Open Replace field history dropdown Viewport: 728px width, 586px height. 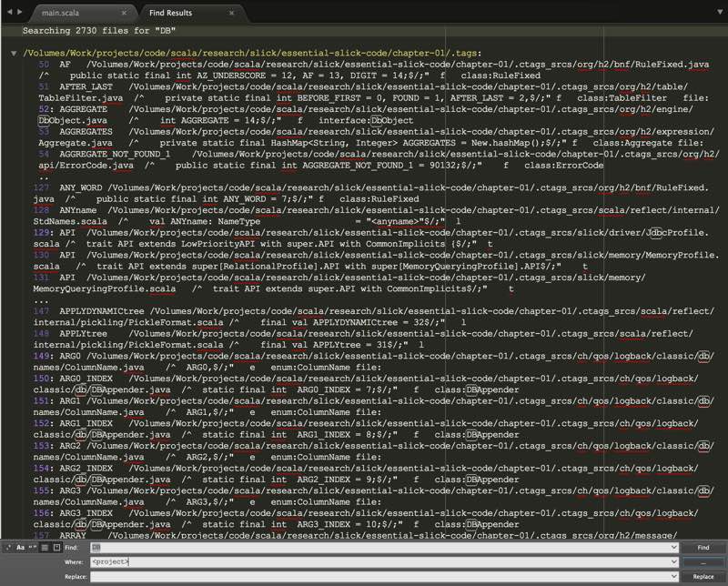(x=673, y=577)
